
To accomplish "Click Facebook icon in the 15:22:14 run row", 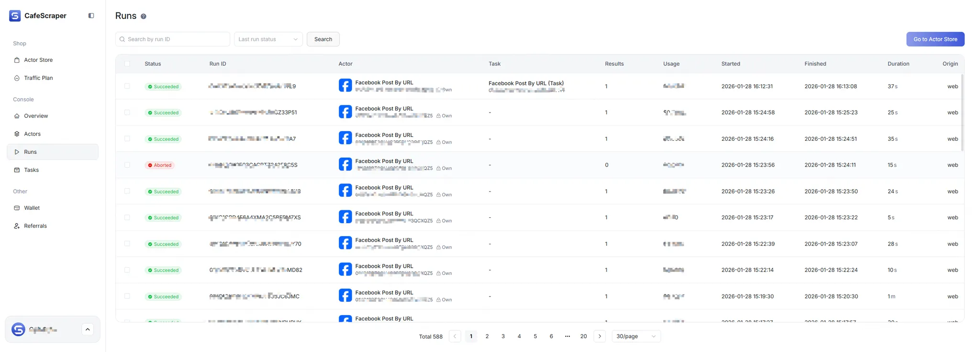I will click(x=345, y=270).
